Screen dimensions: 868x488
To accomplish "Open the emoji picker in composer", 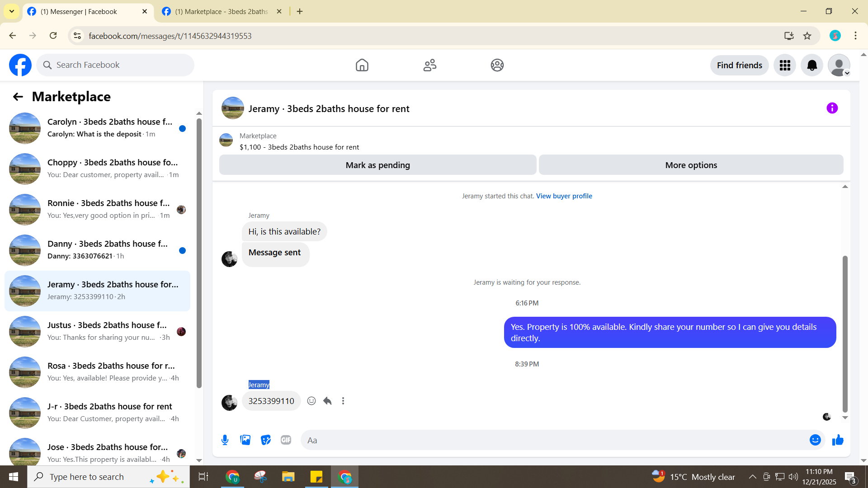I will (815, 440).
